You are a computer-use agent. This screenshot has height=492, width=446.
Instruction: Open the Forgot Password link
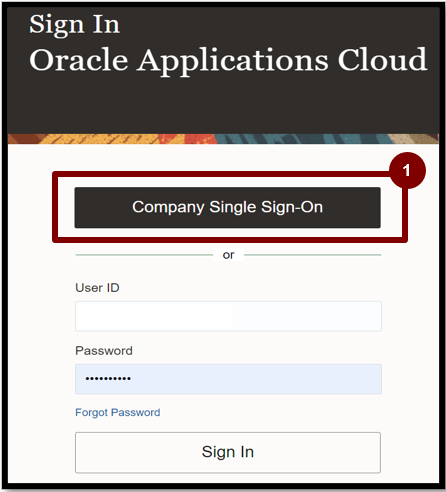(x=118, y=412)
